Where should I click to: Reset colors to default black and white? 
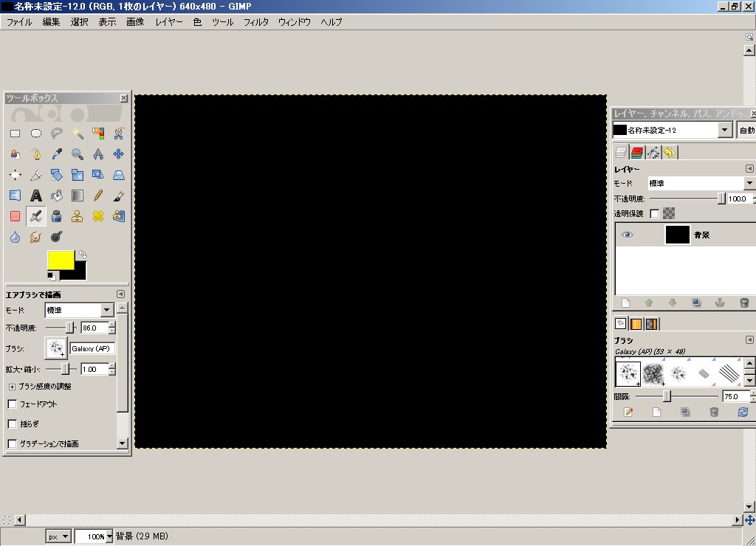[x=51, y=276]
